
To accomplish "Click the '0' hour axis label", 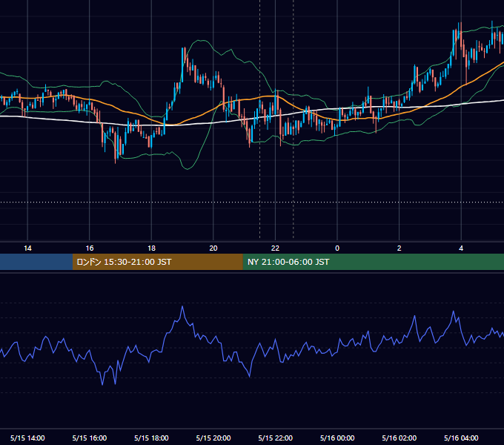I will pyautogui.click(x=337, y=248).
